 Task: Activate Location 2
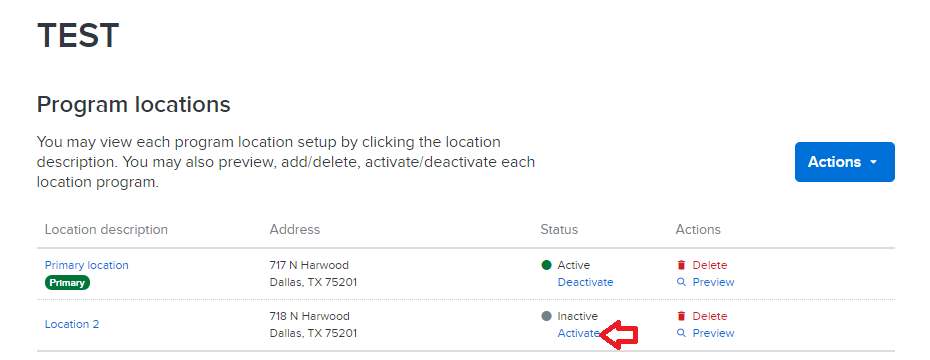point(578,333)
